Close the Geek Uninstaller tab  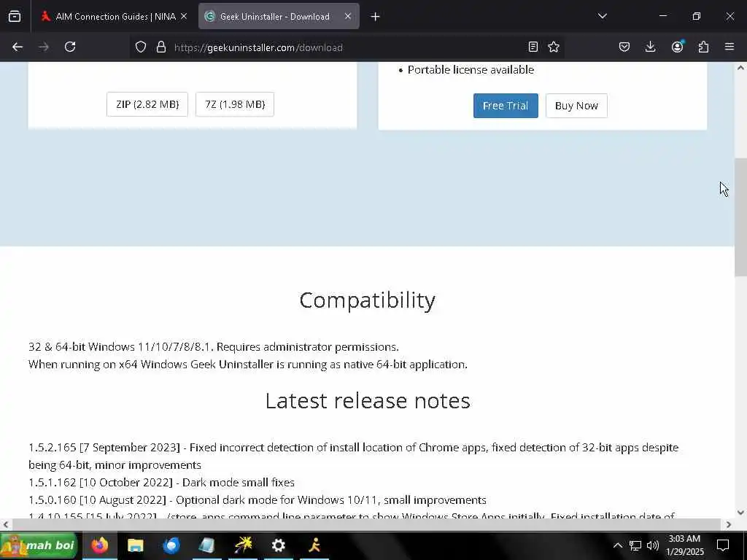[x=348, y=16]
